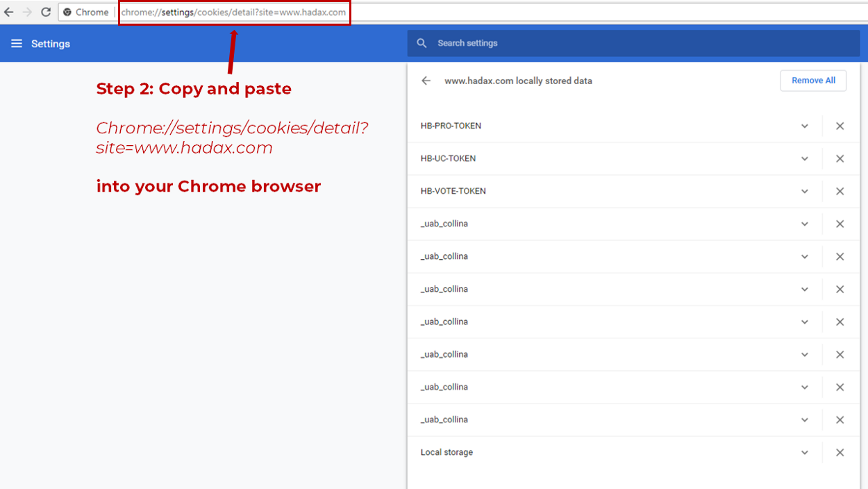This screenshot has width=868, height=489.
Task: Open the Settings hamburger menu
Action: 17,44
